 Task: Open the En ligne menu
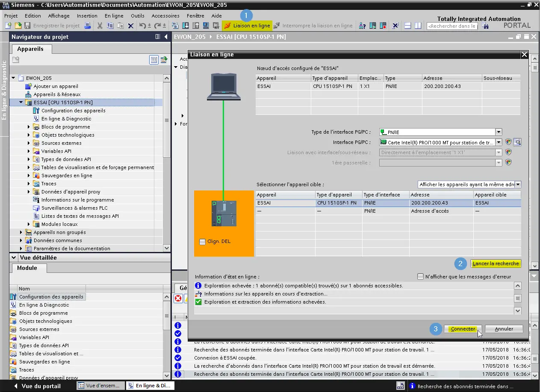click(114, 16)
